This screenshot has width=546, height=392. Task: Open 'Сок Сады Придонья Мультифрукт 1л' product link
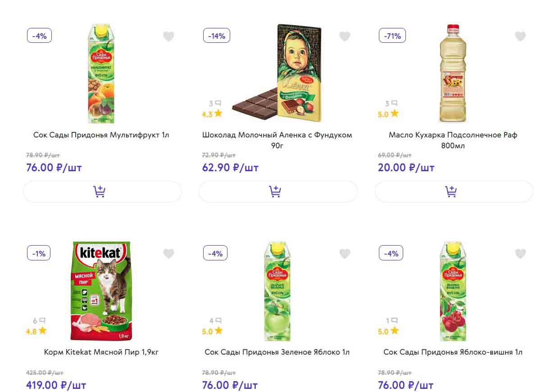tap(101, 135)
